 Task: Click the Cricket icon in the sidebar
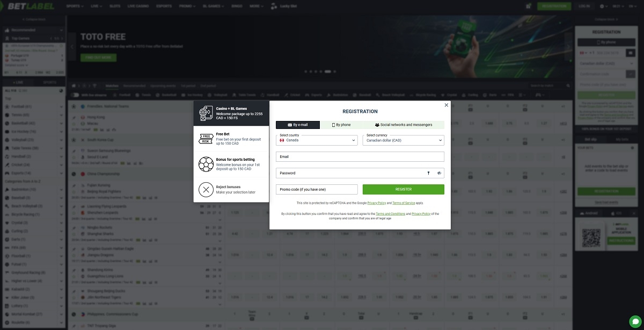(7, 164)
